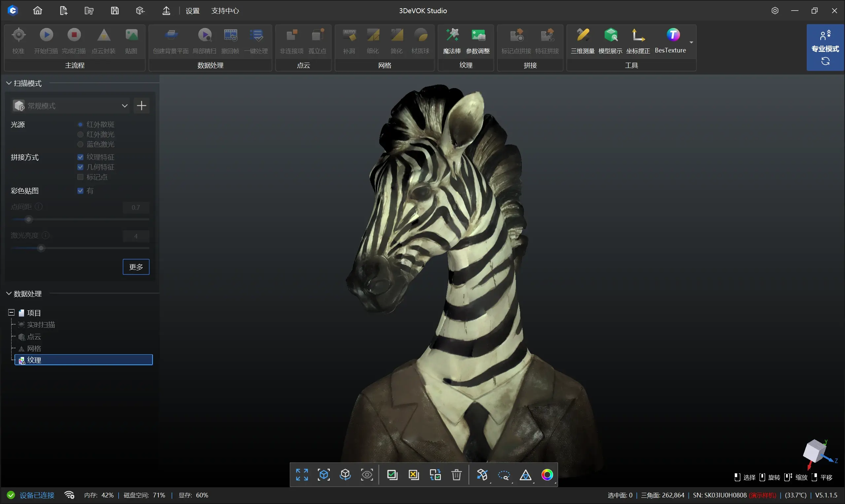845x504 pixels.
Task: Collapse the 项目 tree node
Action: click(x=11, y=313)
